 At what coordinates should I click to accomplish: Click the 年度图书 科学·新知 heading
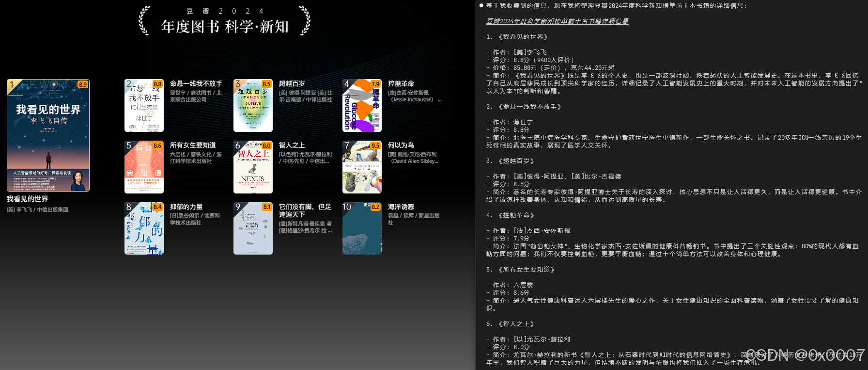(225, 27)
